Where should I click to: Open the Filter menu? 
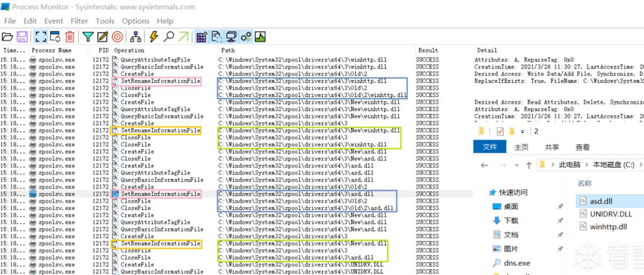click(x=79, y=21)
